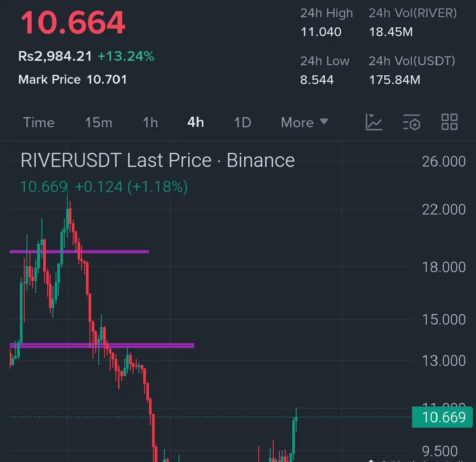This screenshot has height=462, width=476.
Task: Tap the 10.664 last price
Action: 73,23
